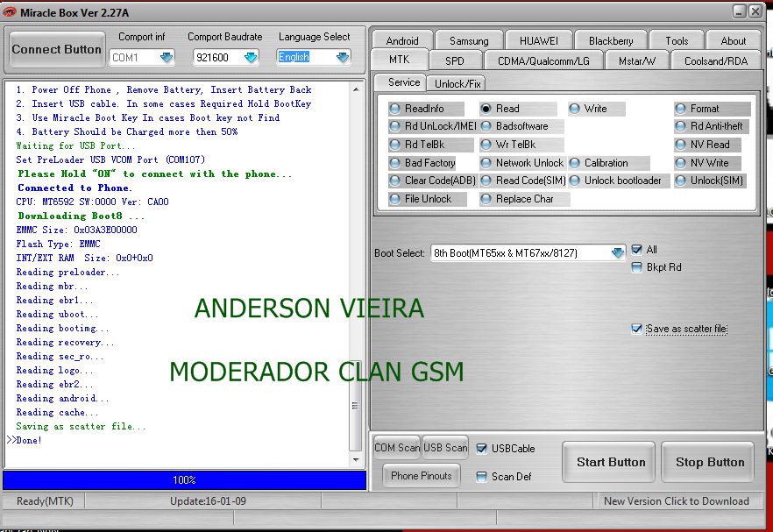This screenshot has width=773, height=532.
Task: Open the Language Select English dropdown
Action: point(343,57)
